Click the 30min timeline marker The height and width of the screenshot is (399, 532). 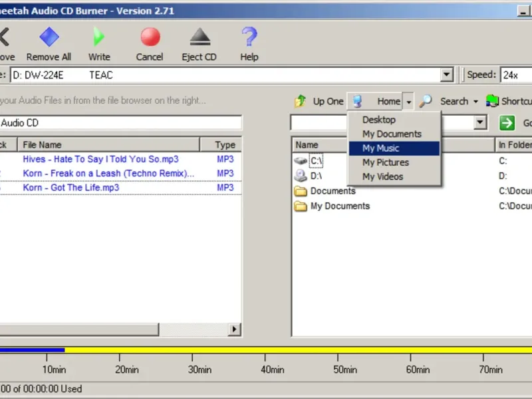click(x=199, y=370)
